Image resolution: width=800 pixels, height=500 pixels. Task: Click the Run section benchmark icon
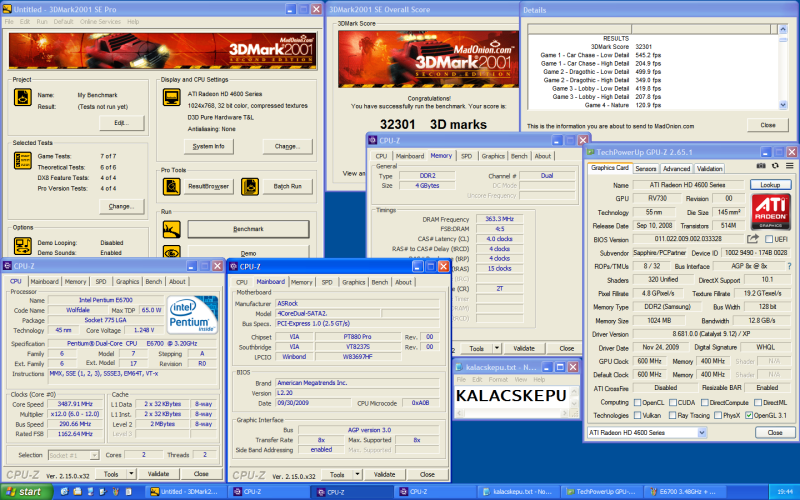coord(171,229)
